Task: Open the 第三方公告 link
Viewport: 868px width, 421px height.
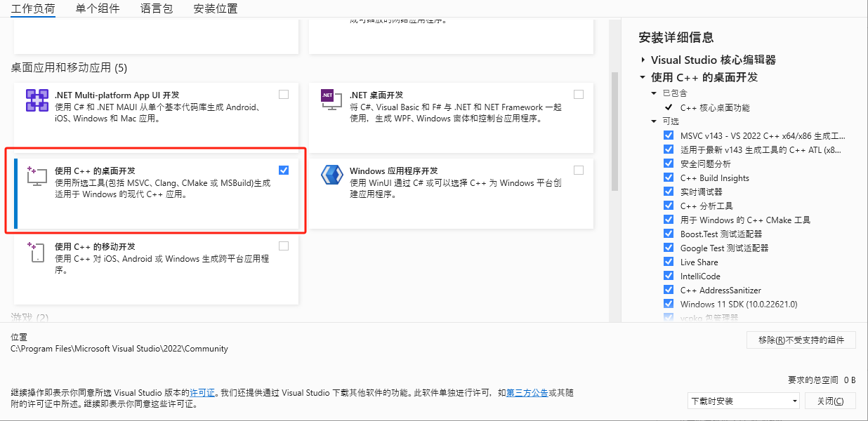Action: pyautogui.click(x=527, y=393)
